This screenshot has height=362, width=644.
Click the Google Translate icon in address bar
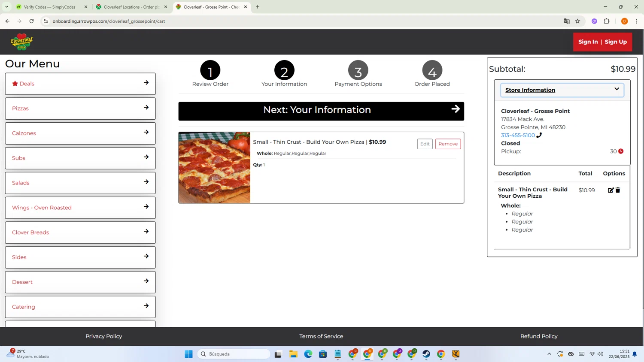click(x=567, y=21)
